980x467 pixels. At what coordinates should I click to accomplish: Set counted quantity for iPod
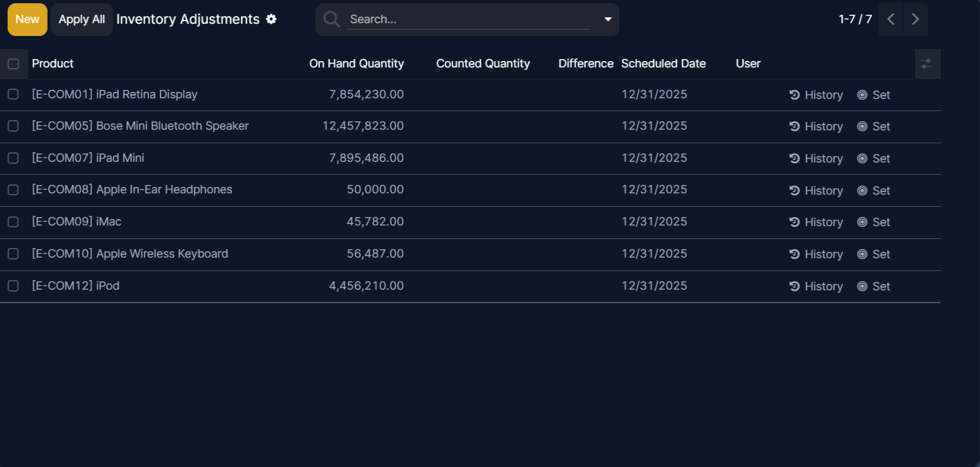pos(874,286)
